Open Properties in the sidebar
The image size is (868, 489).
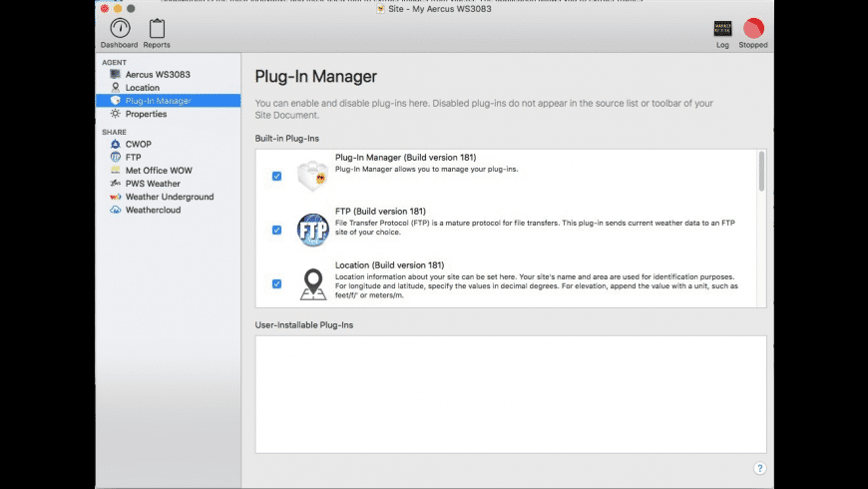tap(146, 114)
